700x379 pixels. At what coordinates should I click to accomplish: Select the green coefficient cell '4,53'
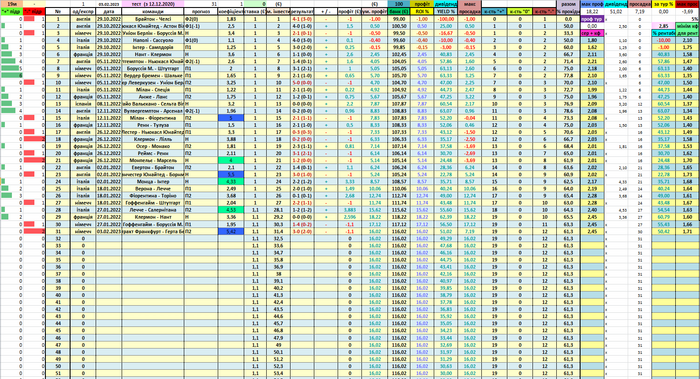(x=231, y=210)
